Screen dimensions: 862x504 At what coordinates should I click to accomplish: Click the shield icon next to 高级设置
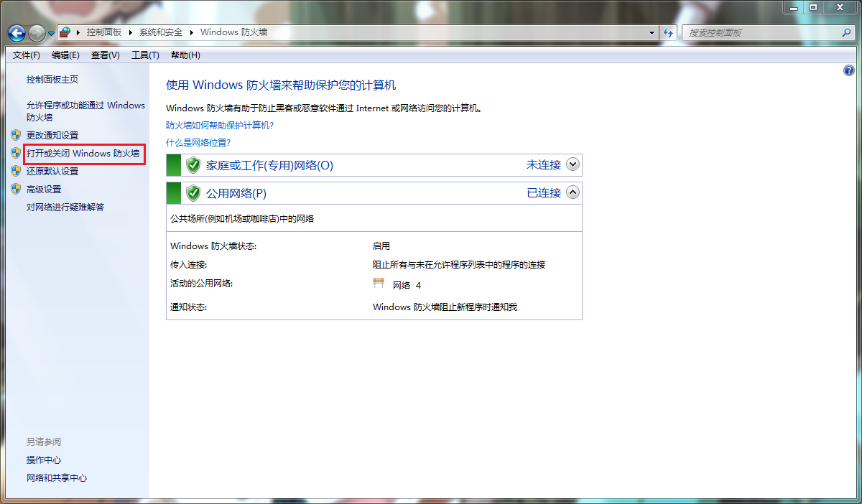[x=16, y=189]
